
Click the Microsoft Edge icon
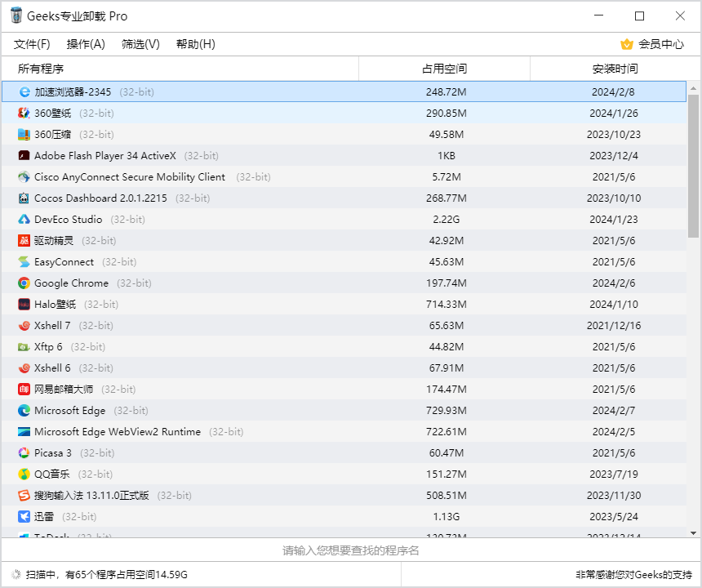click(x=24, y=411)
